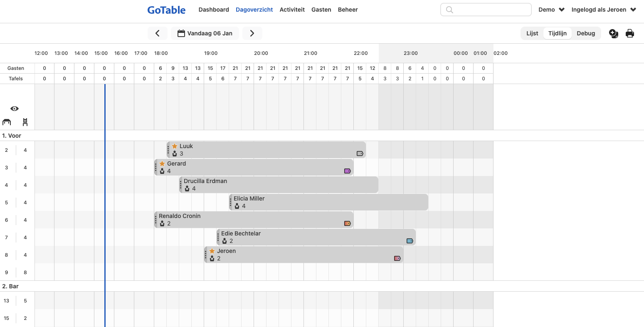Expand the Demo dropdown
This screenshot has height=327, width=644.
[x=551, y=10]
